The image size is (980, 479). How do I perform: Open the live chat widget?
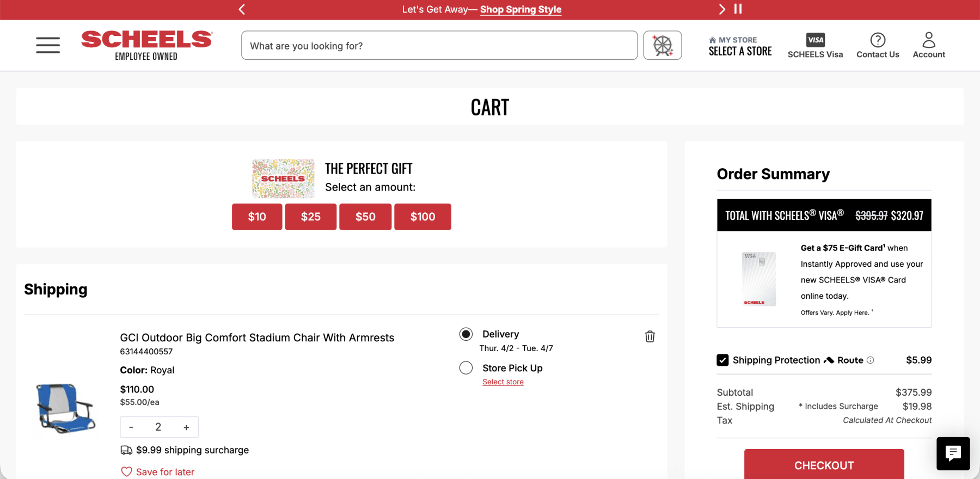[x=953, y=453]
